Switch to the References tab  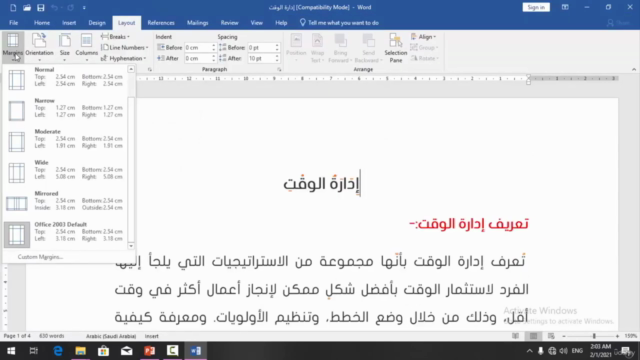click(161, 23)
